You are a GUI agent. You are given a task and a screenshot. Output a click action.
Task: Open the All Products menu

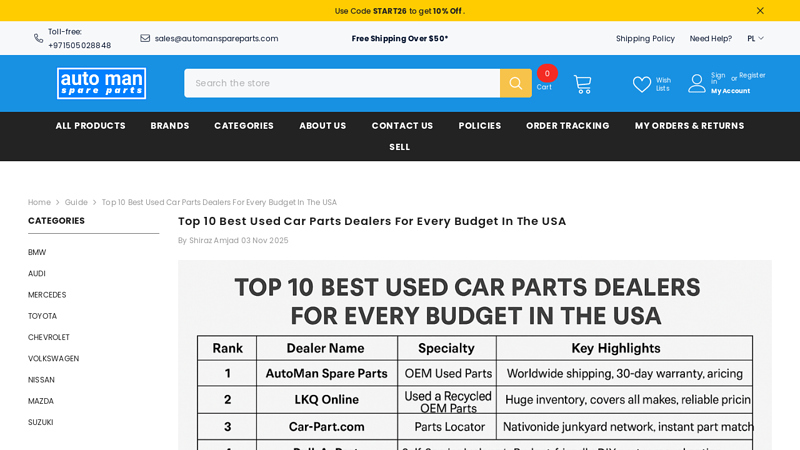point(90,126)
